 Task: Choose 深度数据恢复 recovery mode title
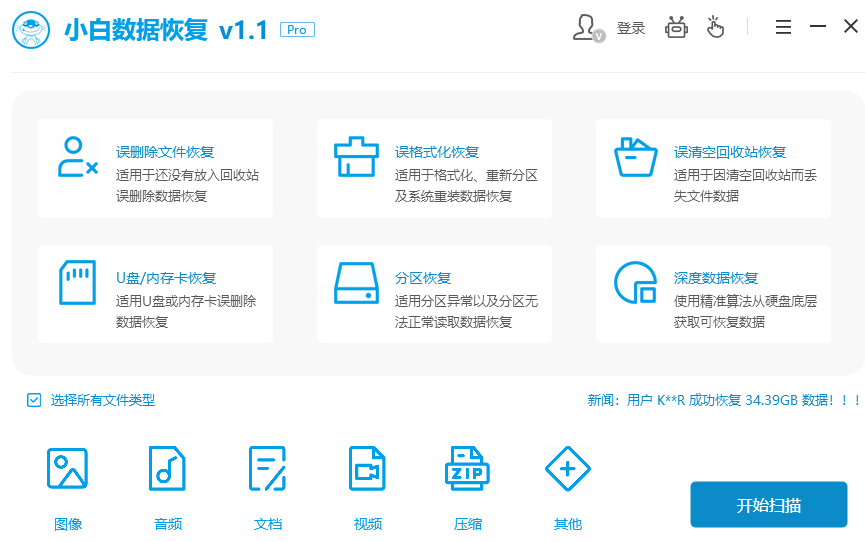pos(716,278)
